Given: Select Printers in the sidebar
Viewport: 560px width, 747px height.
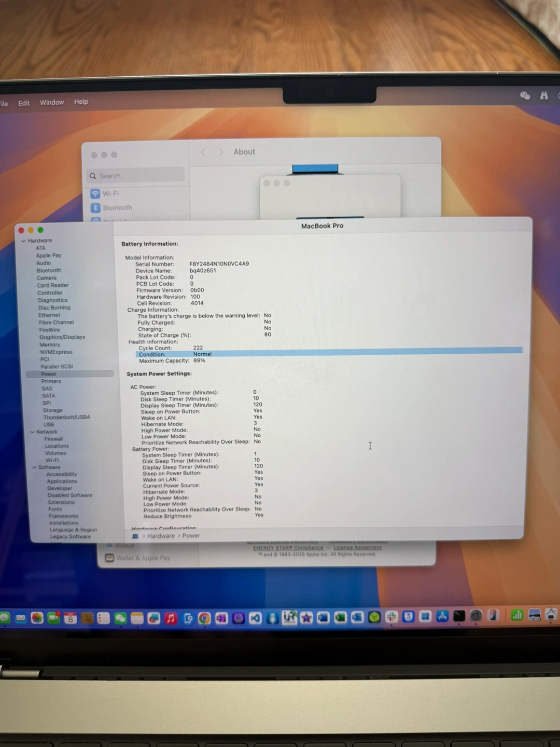Looking at the screenshot, I should [51, 381].
